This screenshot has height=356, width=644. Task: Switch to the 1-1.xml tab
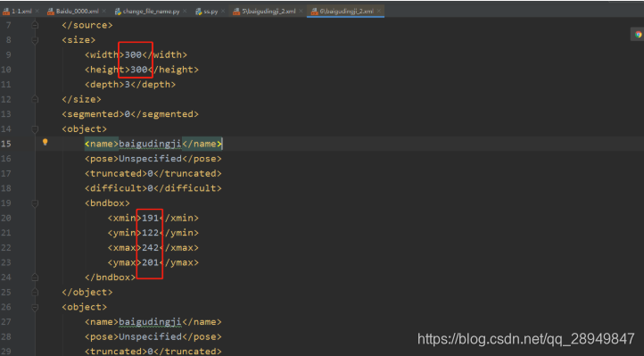21,11
